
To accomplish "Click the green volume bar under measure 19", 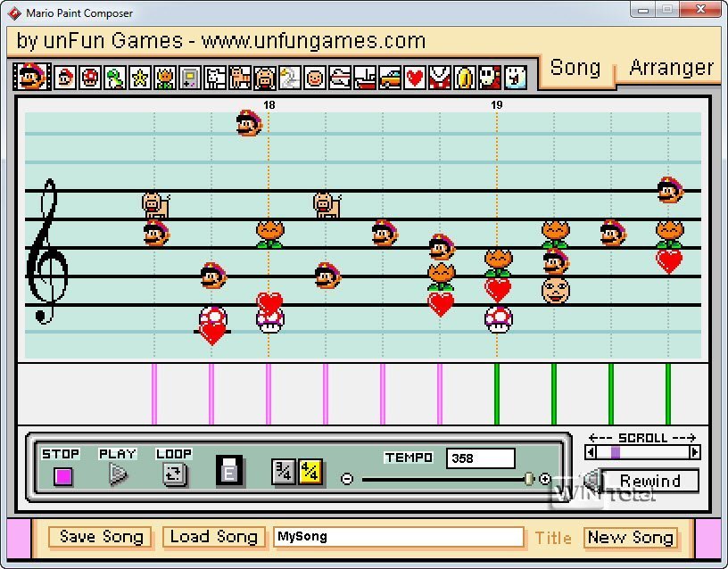I will (x=497, y=394).
